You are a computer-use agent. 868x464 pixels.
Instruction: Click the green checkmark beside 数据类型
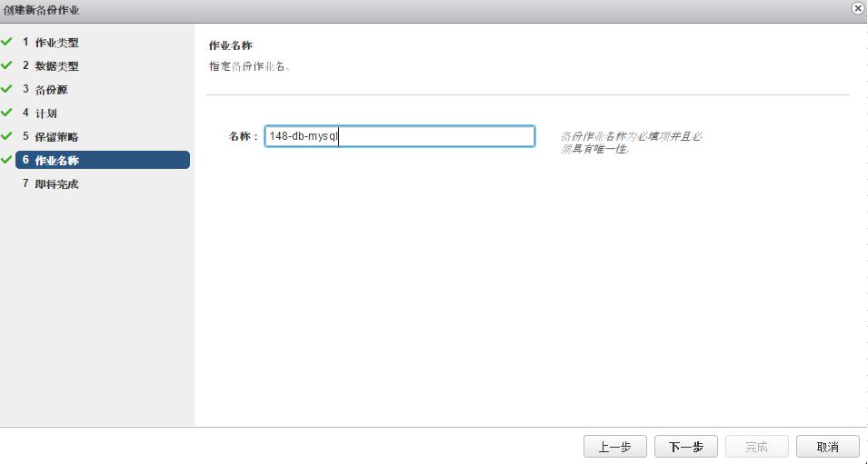[x=6, y=64]
